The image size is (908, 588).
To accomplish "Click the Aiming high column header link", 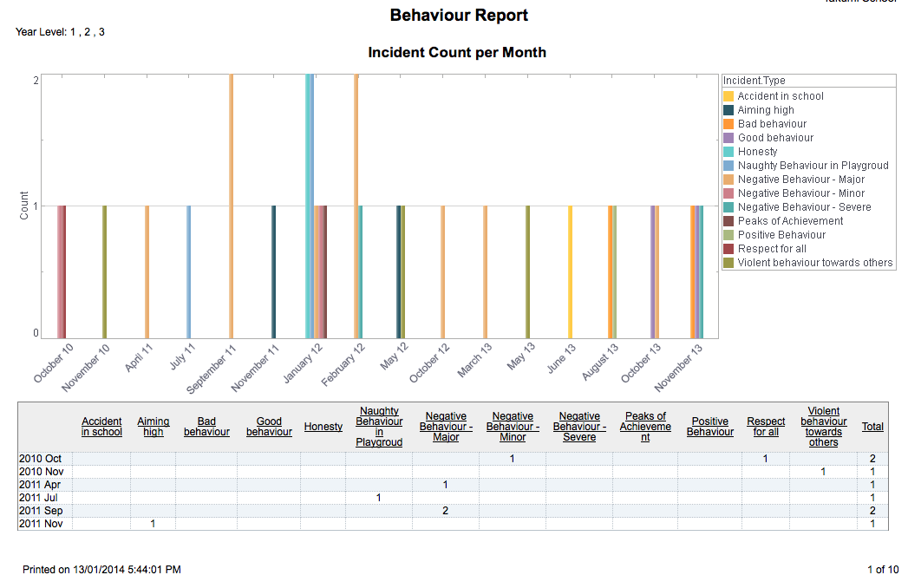I will click(x=154, y=427).
